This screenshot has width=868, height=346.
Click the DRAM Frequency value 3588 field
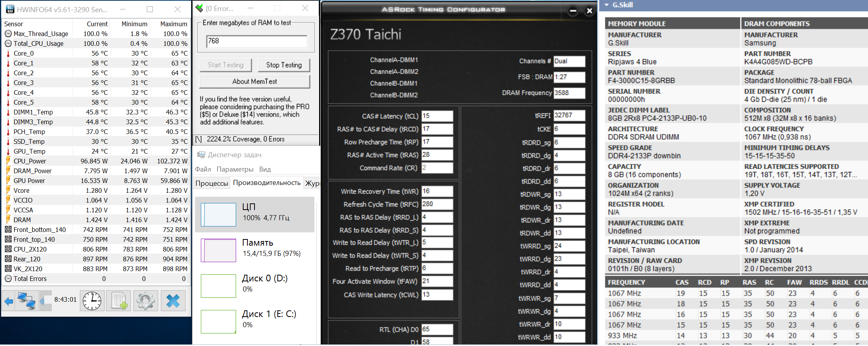coord(570,93)
